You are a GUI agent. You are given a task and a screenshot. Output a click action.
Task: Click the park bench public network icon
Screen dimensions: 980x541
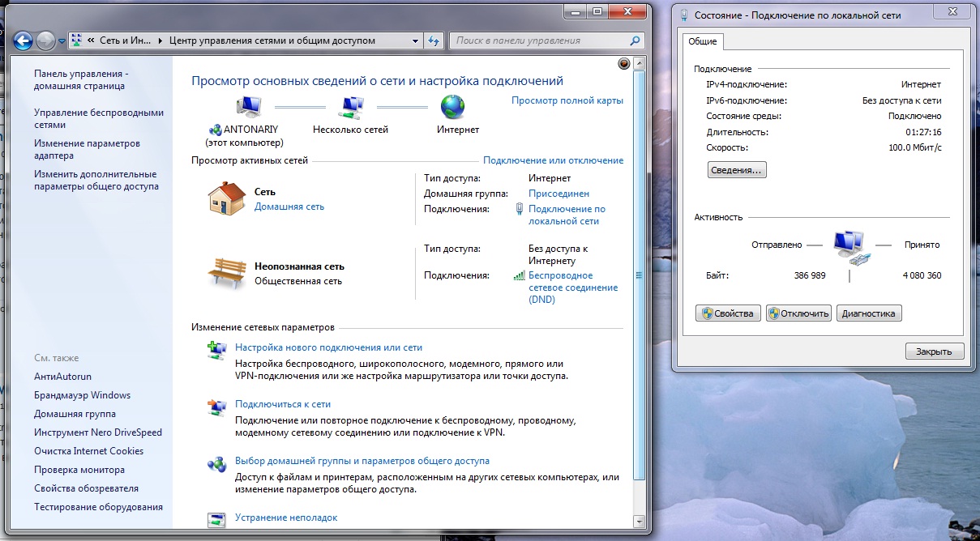point(227,272)
